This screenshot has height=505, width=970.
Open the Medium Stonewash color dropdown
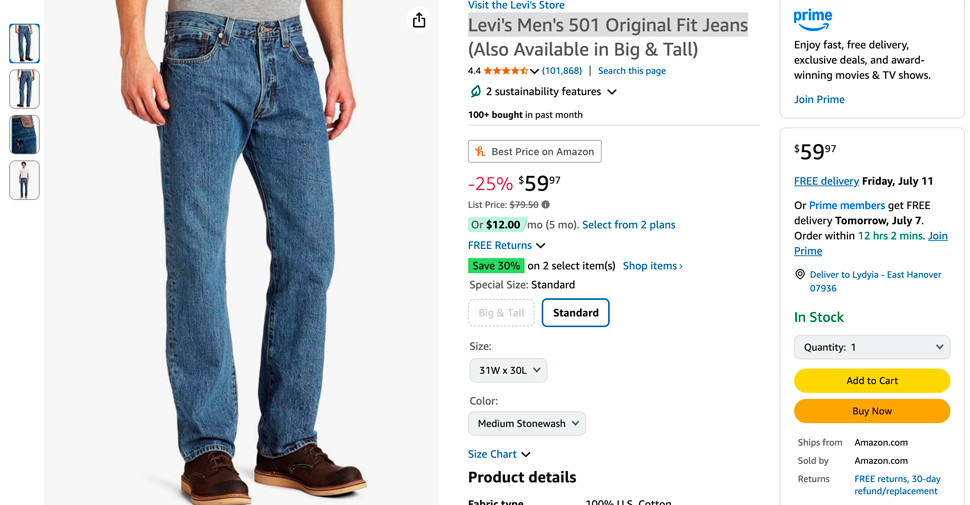(x=527, y=423)
